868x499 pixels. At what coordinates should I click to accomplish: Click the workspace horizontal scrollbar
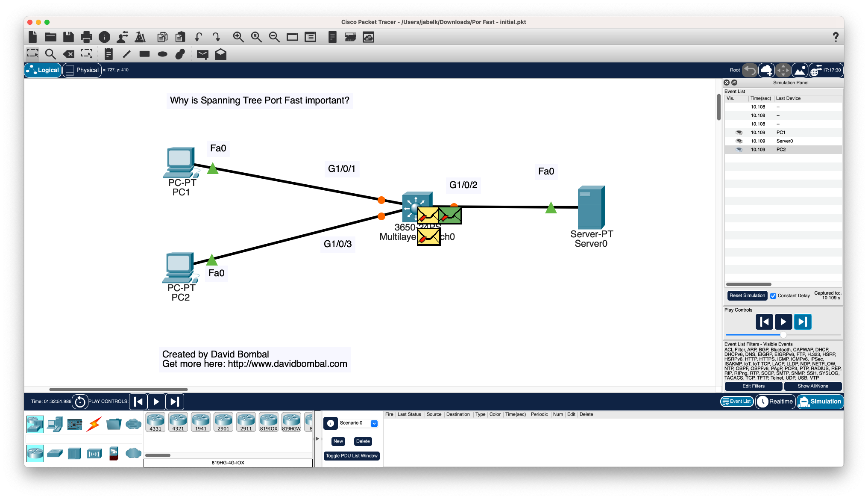coord(118,390)
